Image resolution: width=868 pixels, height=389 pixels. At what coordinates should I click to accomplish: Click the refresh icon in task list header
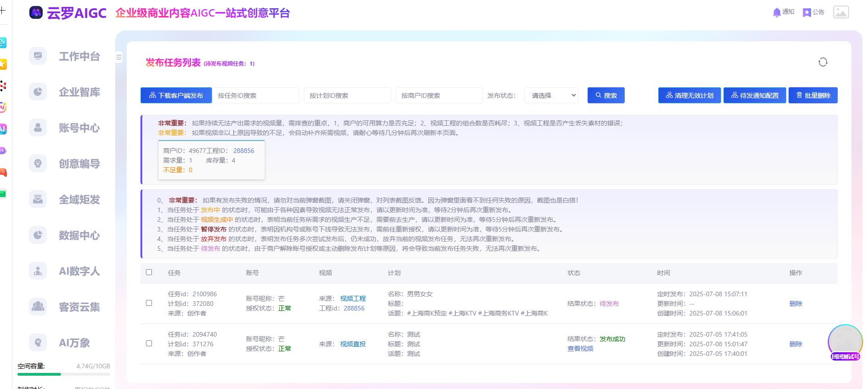coord(823,62)
